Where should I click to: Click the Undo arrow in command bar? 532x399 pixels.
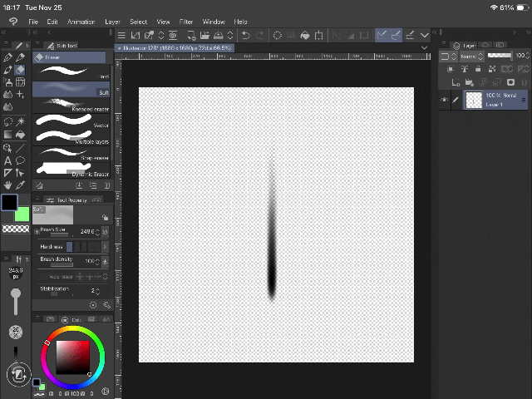(246, 35)
